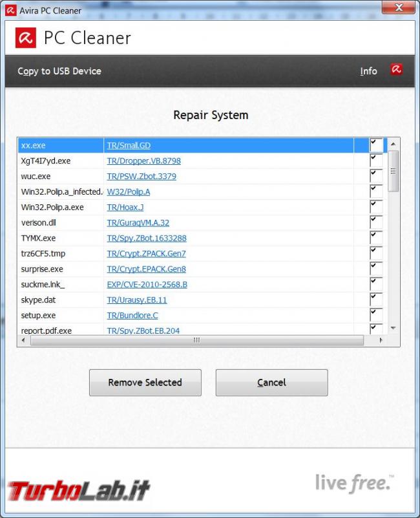This screenshot has height=518, width=420.
Task: Select the Win32.Polip.a.exe file name
Action: coord(52,208)
